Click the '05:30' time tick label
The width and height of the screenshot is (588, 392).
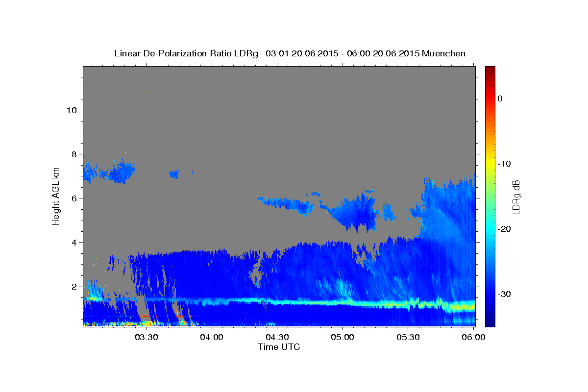408,338
